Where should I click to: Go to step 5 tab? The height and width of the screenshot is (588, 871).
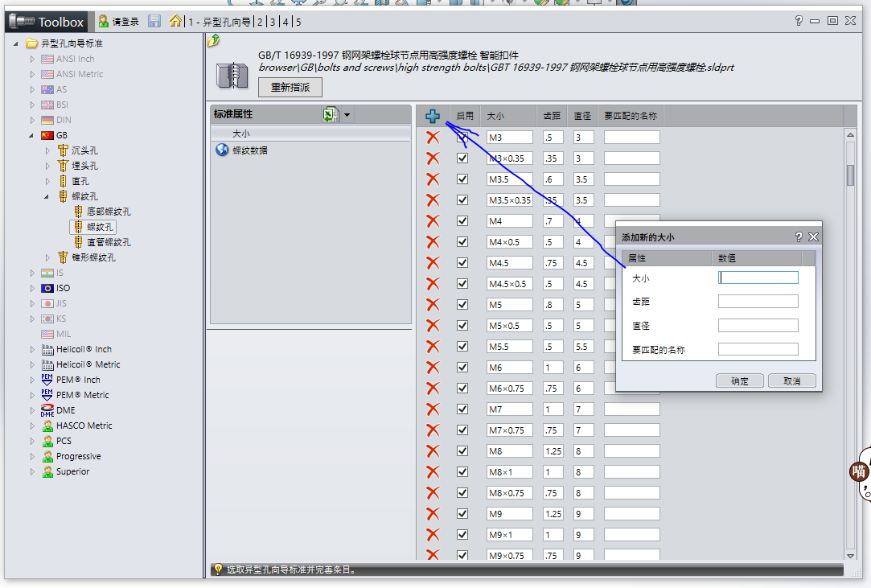298,23
